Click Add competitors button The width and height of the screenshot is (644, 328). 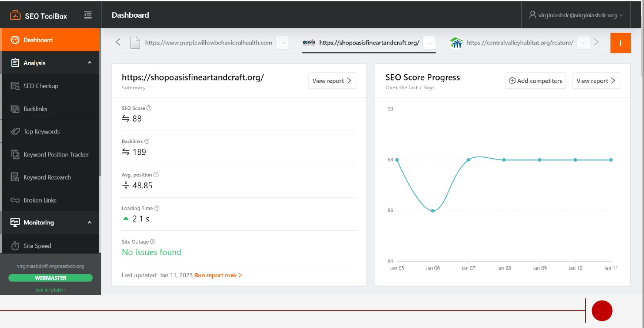535,81
